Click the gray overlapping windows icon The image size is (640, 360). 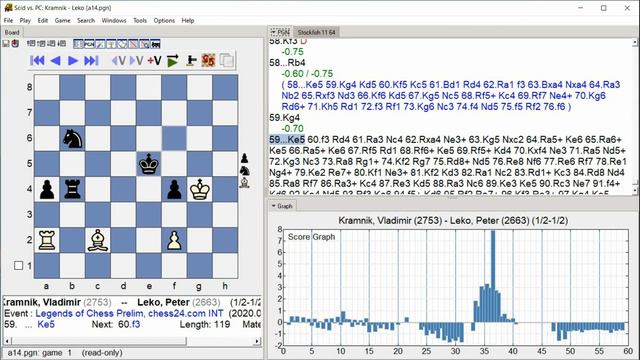pos(227,61)
